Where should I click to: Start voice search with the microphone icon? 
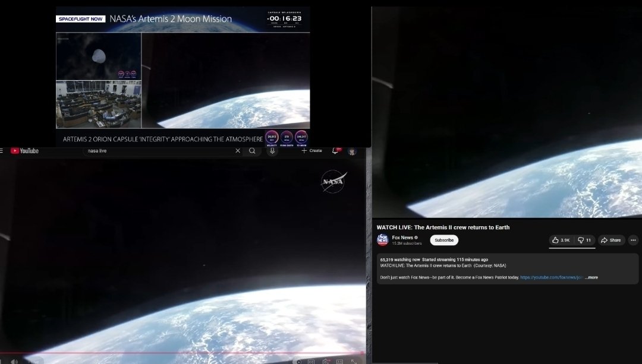272,150
